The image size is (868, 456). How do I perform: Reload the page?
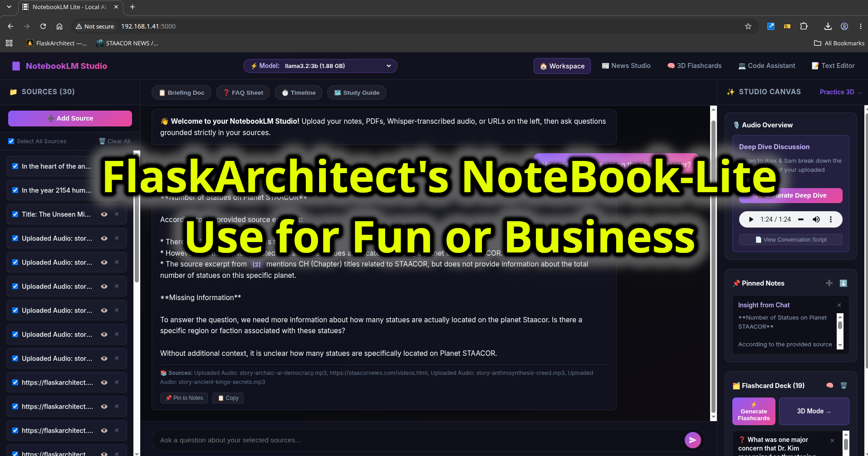point(43,26)
